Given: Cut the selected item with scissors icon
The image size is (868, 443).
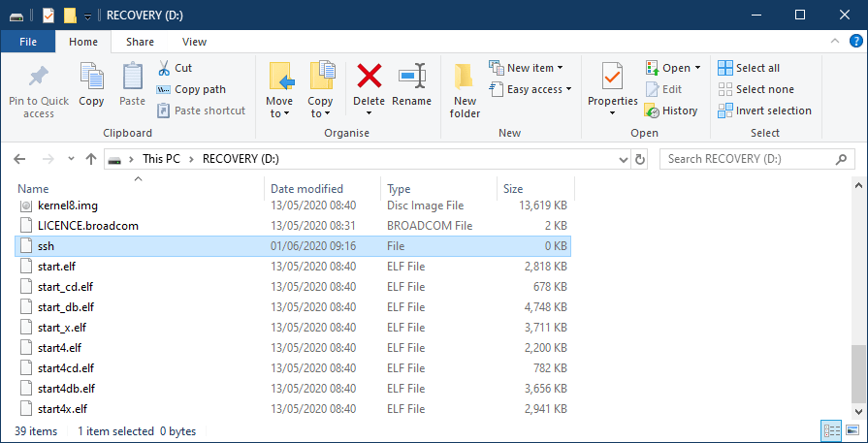Looking at the screenshot, I should point(164,68).
